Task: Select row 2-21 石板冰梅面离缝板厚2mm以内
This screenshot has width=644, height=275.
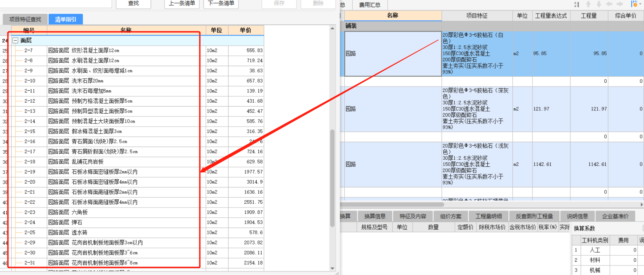Action: point(138,192)
